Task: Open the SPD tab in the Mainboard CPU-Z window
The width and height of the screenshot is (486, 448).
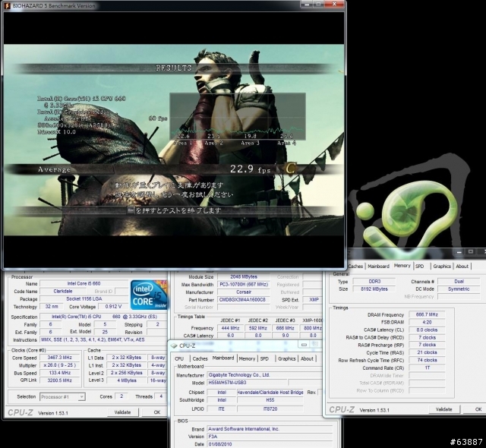Action: point(264,358)
